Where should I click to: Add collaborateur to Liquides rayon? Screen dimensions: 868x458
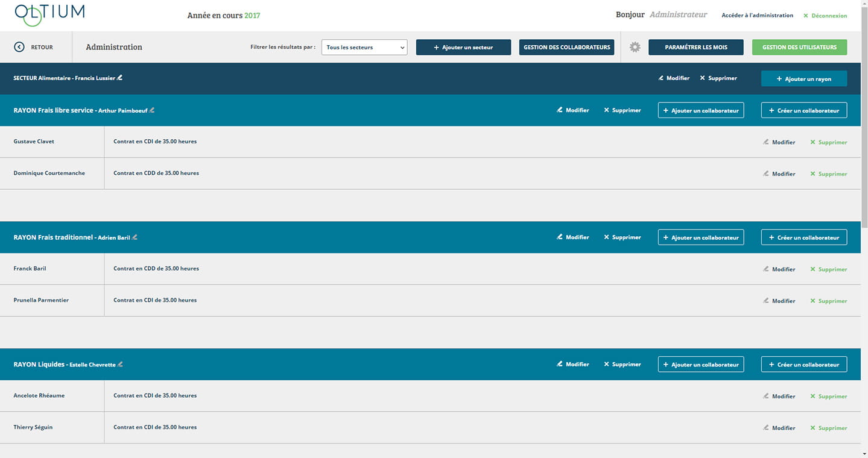point(701,365)
